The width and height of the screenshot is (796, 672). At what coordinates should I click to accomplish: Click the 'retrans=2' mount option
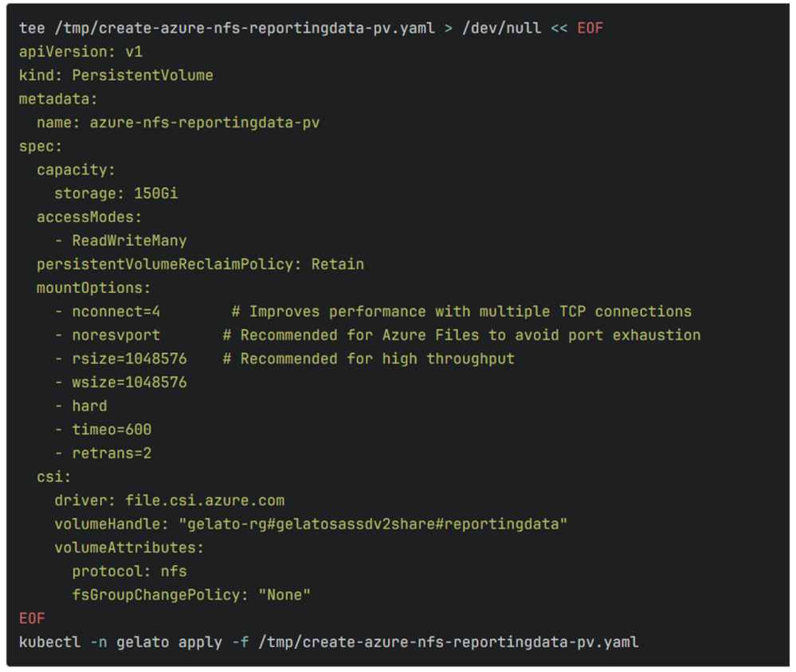[112, 453]
